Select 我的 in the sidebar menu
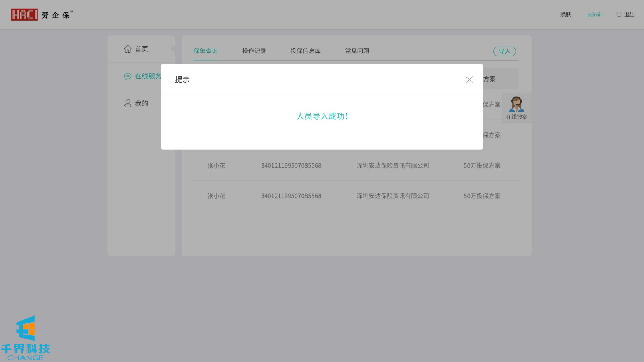Viewport: 644px width, 362px height. pyautogui.click(x=141, y=103)
